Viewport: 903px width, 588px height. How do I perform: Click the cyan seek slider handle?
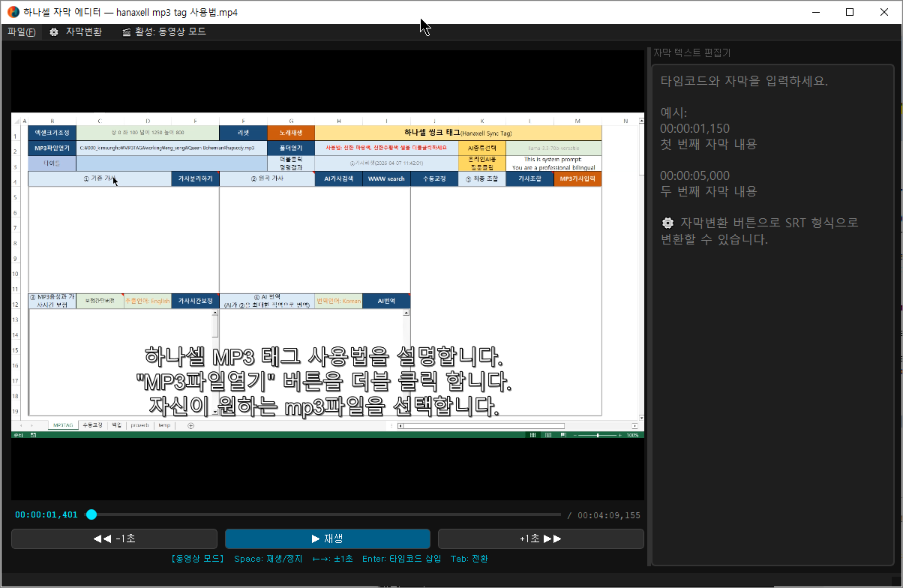click(x=91, y=514)
